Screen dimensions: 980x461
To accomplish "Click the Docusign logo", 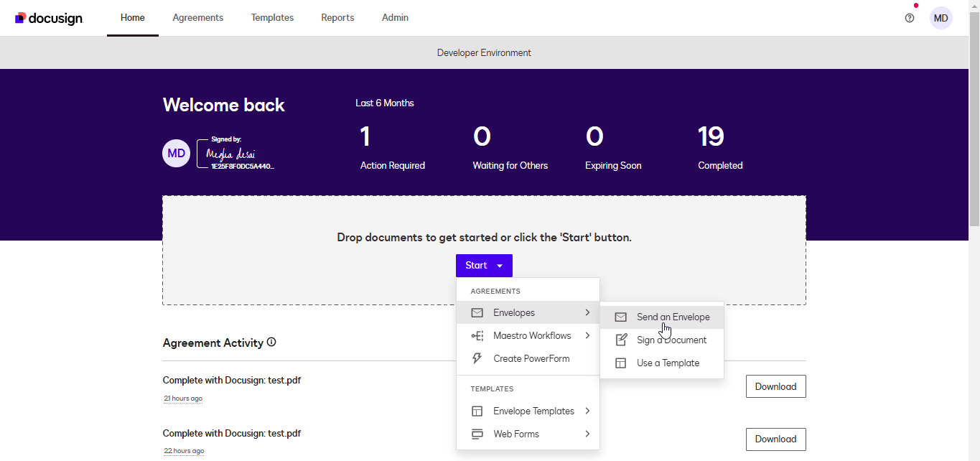I will pos(49,18).
